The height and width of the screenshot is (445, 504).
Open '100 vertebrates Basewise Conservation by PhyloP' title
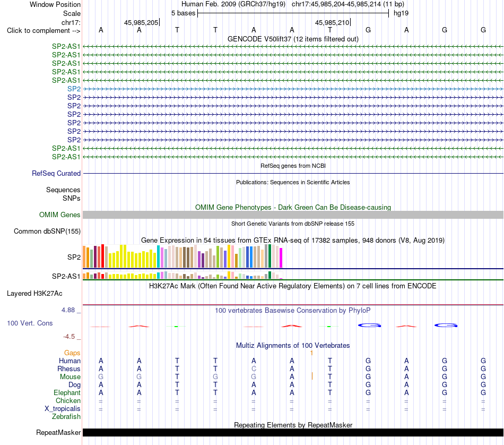pyautogui.click(x=293, y=311)
